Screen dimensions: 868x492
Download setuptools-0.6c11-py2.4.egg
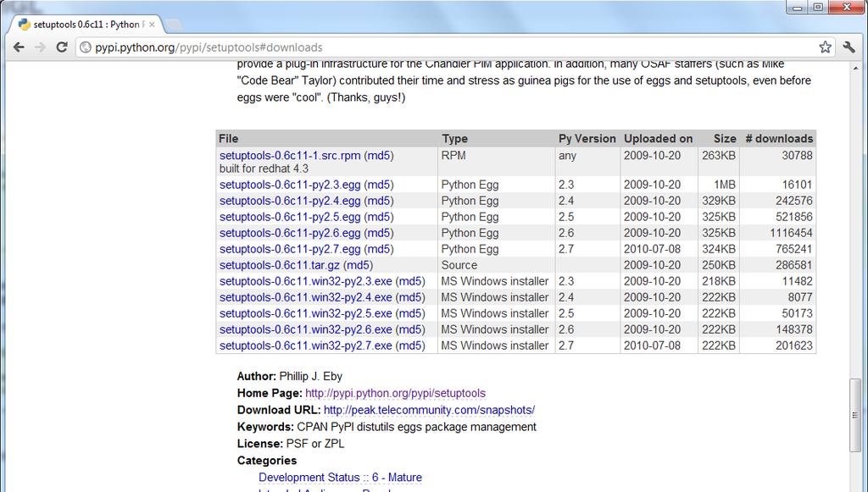coord(290,201)
